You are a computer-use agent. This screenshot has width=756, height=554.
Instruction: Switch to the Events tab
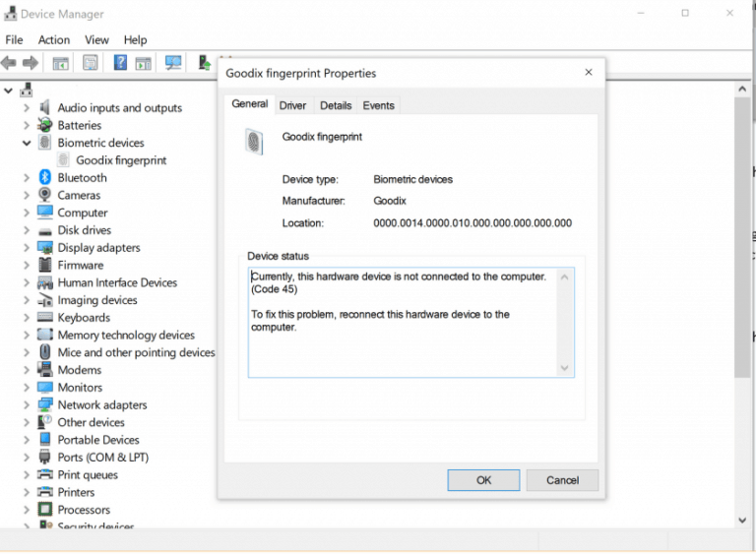coord(378,105)
